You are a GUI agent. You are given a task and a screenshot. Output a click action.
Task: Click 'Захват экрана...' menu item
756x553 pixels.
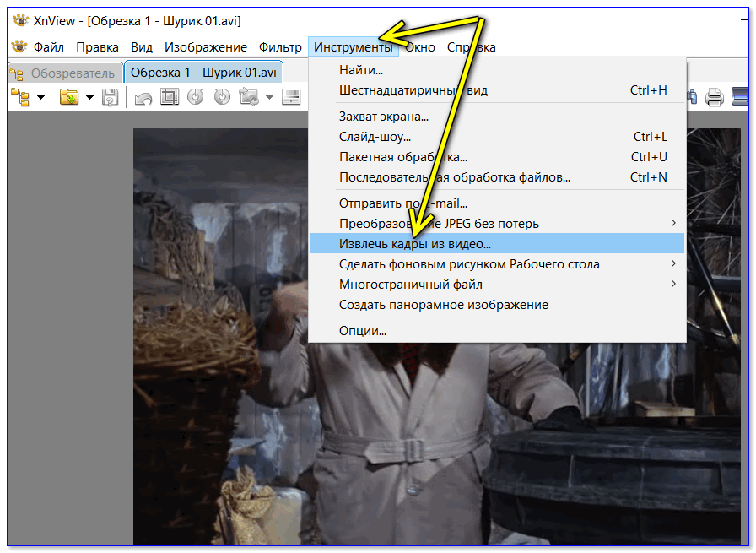384,117
